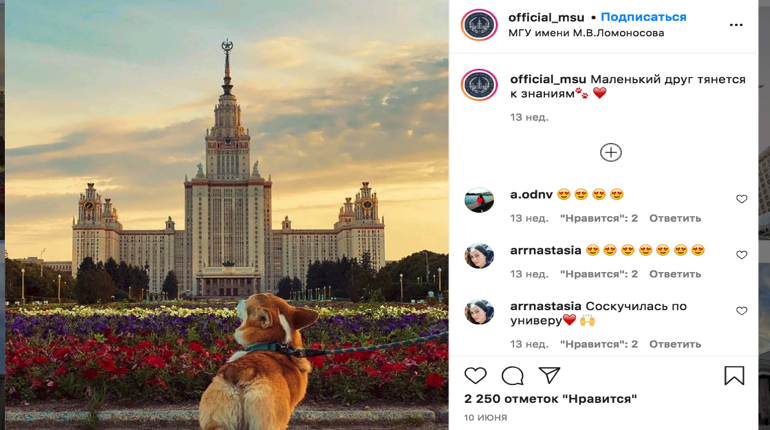Like the post with the heart icon
Viewport: 770px width, 430px height.
pos(475,376)
